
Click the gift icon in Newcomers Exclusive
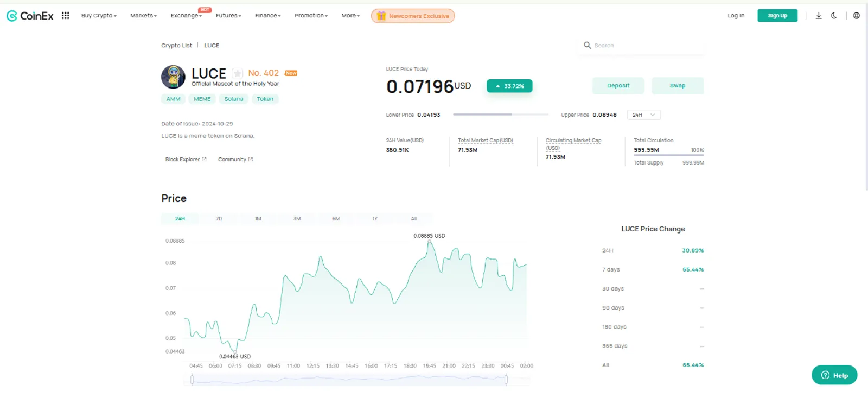381,16
